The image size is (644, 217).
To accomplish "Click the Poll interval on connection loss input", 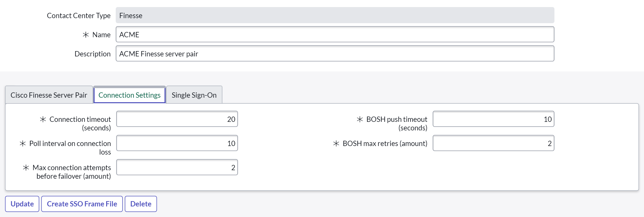I will coord(177,143).
